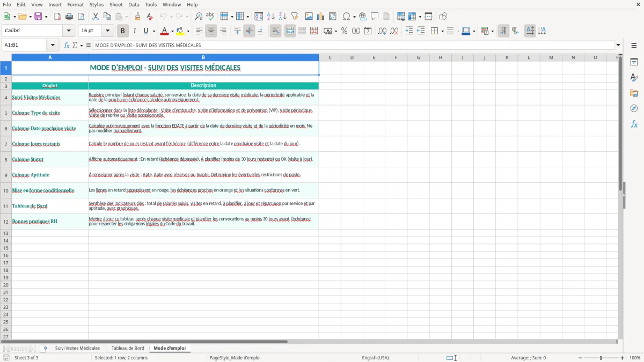Open the sidebar Properties deck
Image resolution: width=644 pixels, height=362 pixels.
point(634,62)
